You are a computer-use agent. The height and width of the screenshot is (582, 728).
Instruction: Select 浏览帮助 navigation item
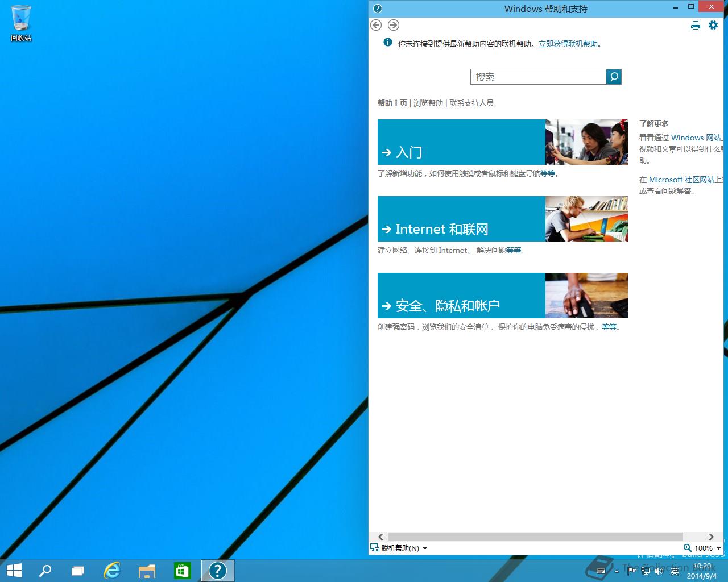(x=428, y=103)
